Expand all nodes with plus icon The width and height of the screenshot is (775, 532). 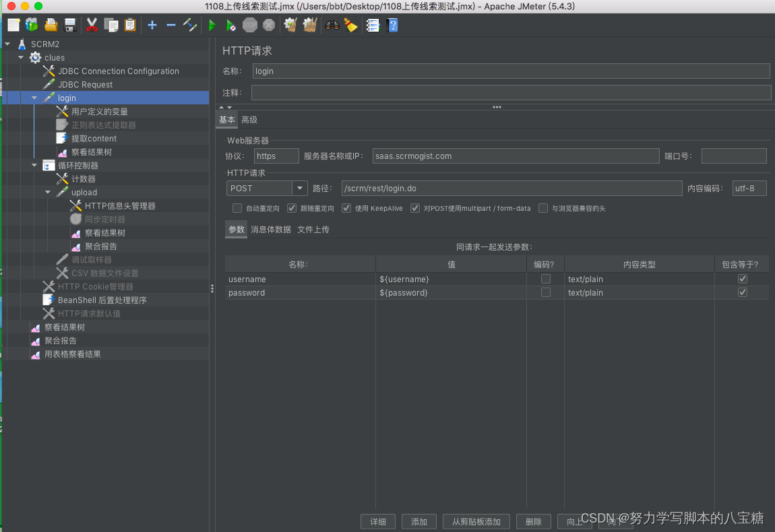[x=152, y=25]
